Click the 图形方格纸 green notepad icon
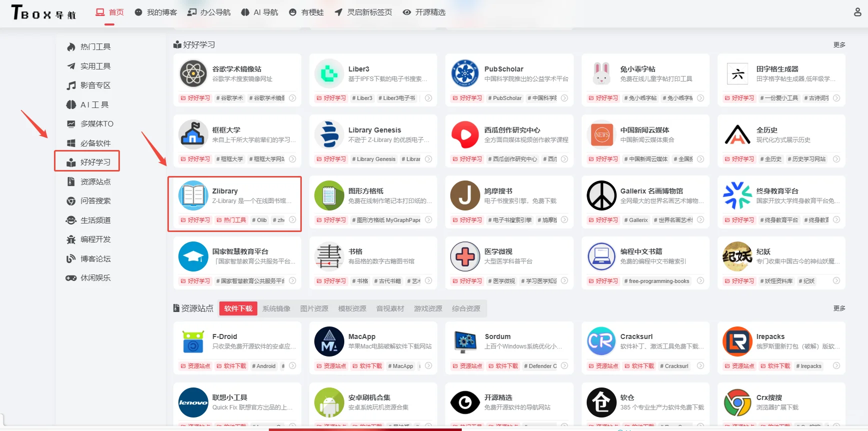The image size is (868, 431). click(329, 195)
